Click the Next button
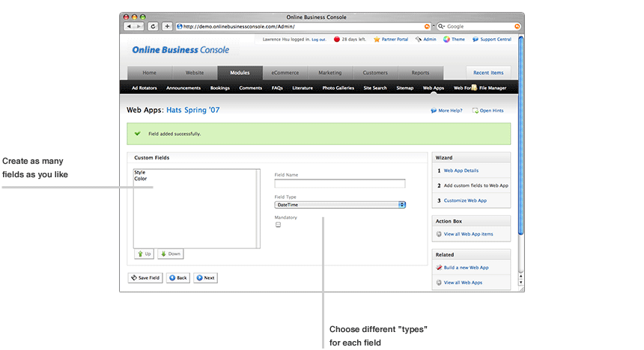Image resolution: width=644 pixels, height=350 pixels. pos(204,277)
